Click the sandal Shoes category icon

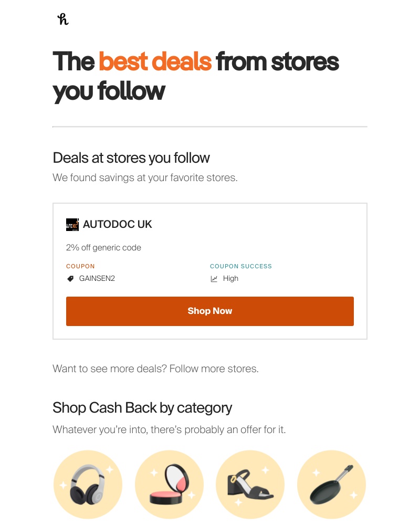(250, 484)
